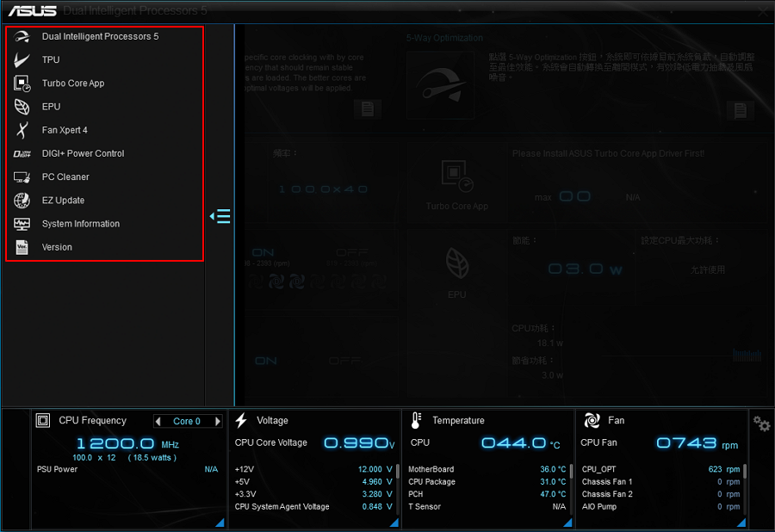Click the EPU leaf icon in sidebar
Screen dimensions: 775x532
click(x=22, y=107)
